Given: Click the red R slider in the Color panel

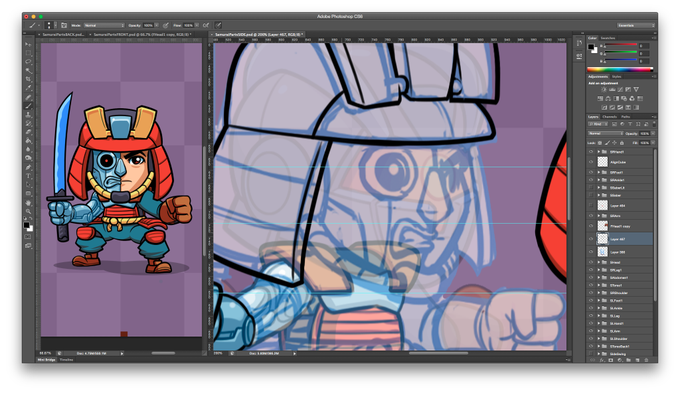Looking at the screenshot, I should pos(621,45).
